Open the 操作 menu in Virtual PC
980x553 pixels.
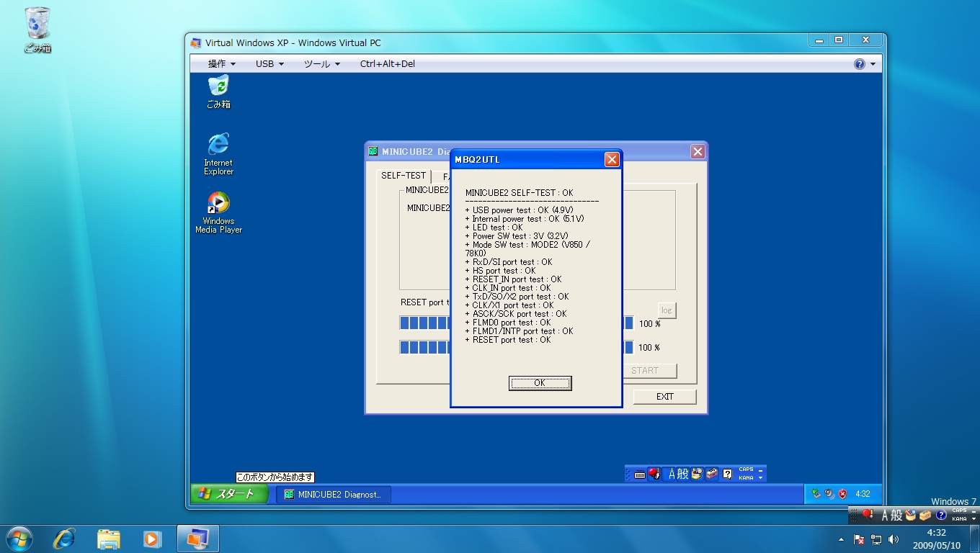(x=222, y=63)
